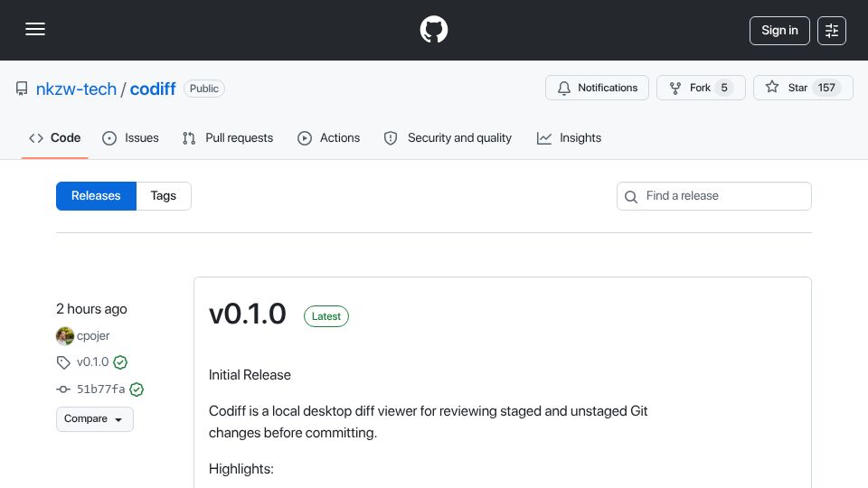
Task: Expand the Compare dropdown
Action: pyautogui.click(x=95, y=418)
